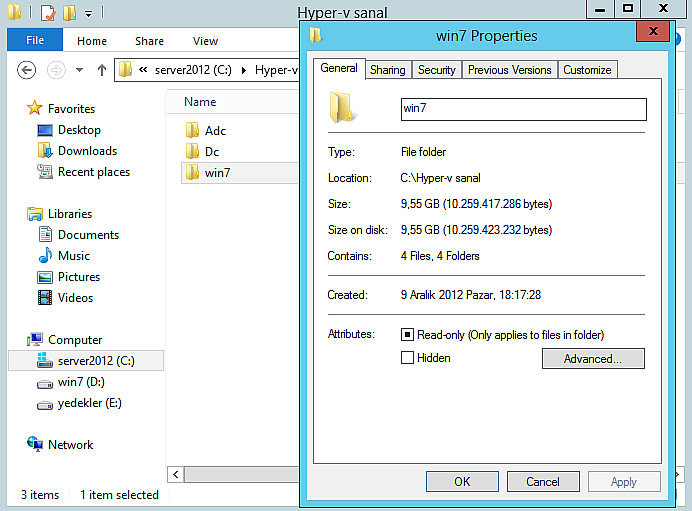Click the Downloads folder icon
The height and width of the screenshot is (511, 692).
pyautogui.click(x=45, y=150)
